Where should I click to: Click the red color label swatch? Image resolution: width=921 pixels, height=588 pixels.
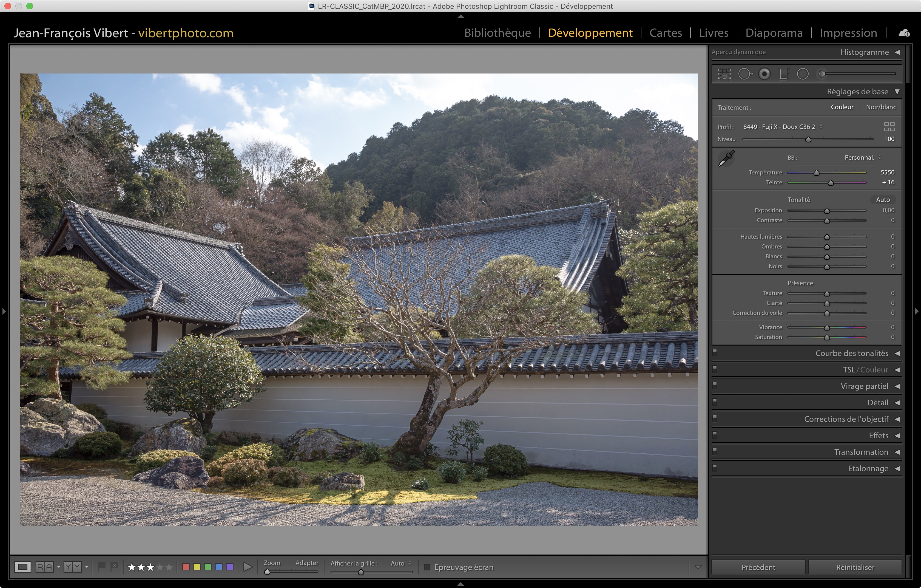186,567
